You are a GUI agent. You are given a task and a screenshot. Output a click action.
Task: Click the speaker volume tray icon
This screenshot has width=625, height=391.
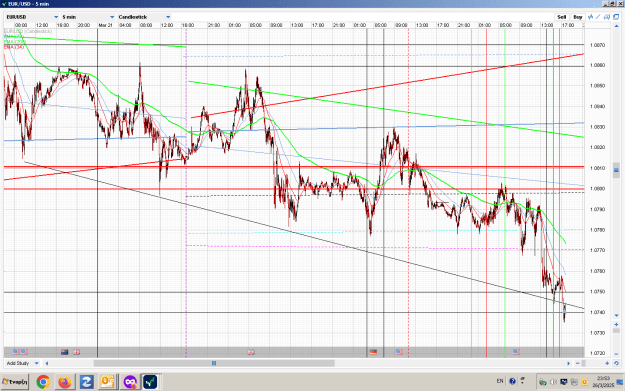tap(553, 382)
